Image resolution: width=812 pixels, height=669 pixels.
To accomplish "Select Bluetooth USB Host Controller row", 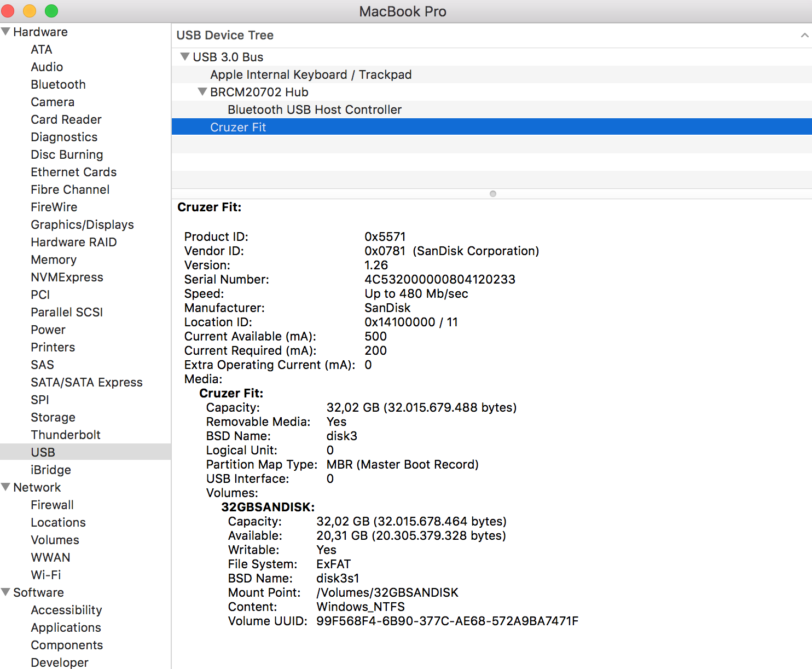I will click(x=491, y=109).
